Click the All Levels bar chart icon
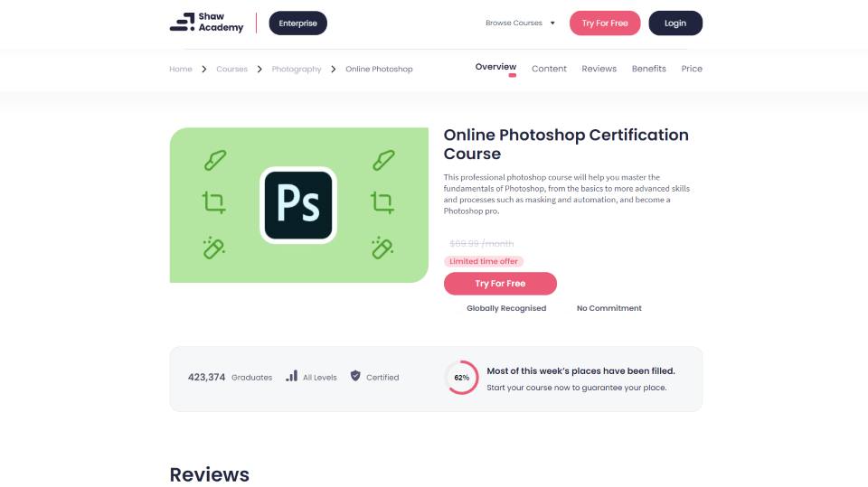 point(292,376)
